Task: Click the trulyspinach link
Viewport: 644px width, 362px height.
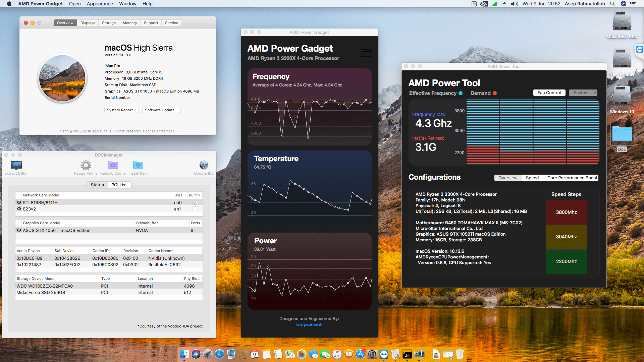Action: [x=309, y=324]
